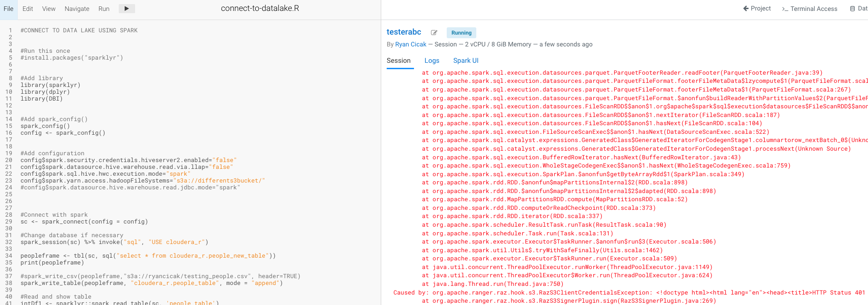Image resolution: width=868 pixels, height=305 pixels.
Task: Click the hiveserver2.enabled config line
Action: (129, 160)
